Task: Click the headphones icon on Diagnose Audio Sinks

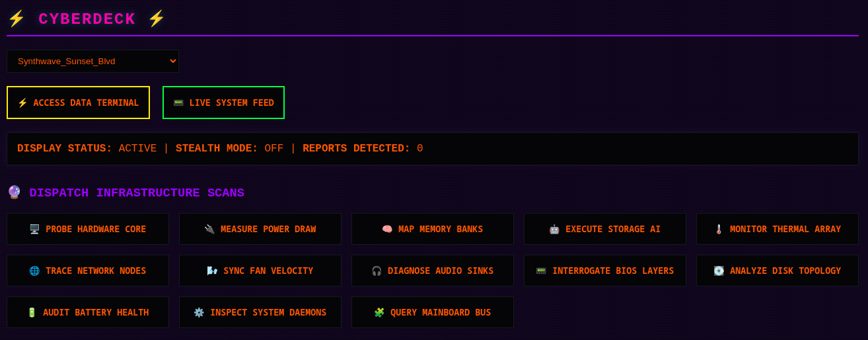Action: 377,271
